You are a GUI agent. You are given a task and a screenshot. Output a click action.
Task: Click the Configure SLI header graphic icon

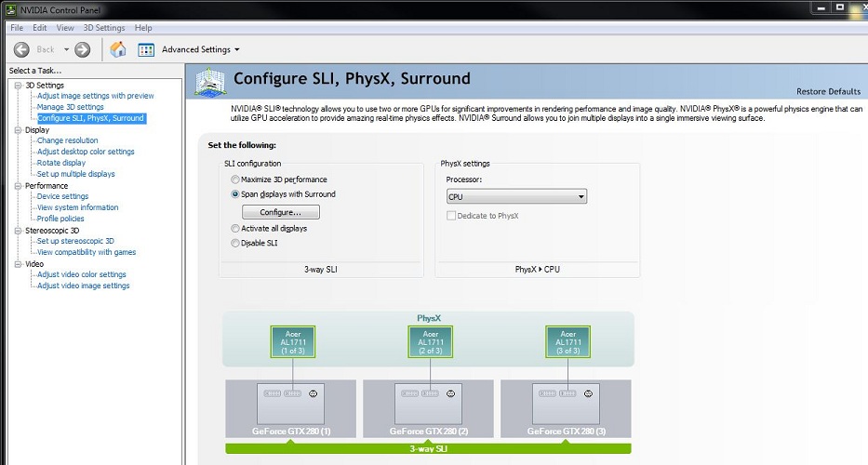(x=210, y=83)
